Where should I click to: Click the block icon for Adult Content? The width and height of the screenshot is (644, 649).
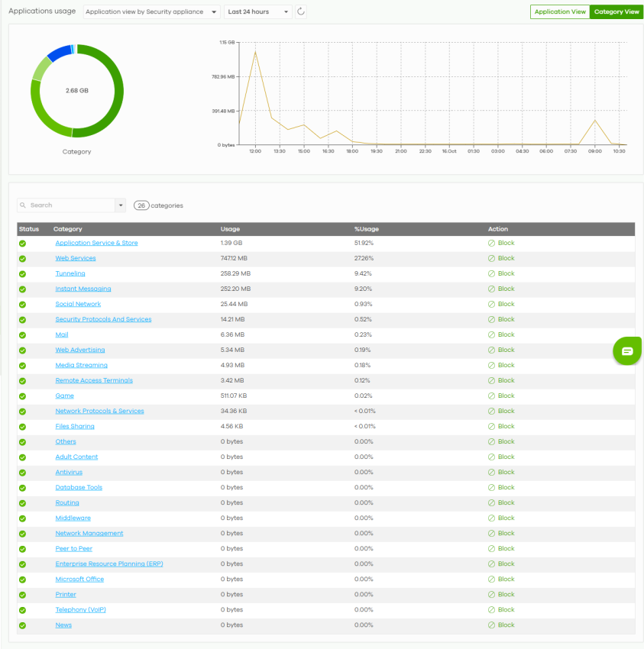coord(492,457)
